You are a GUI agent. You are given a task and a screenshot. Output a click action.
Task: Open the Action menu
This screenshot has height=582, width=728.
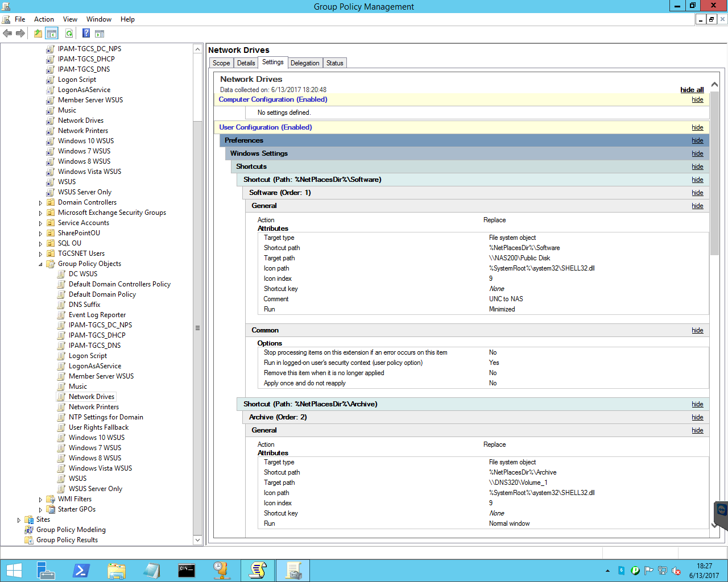44,19
